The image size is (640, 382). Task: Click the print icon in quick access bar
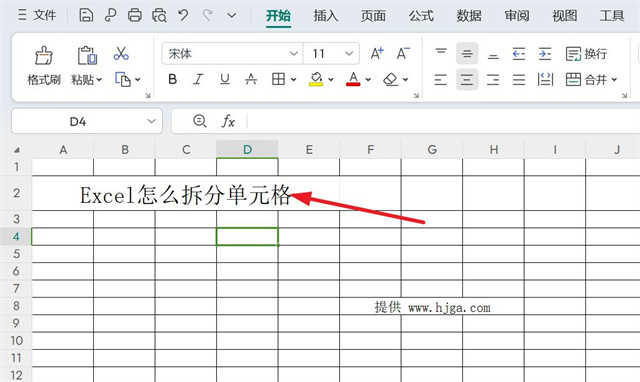point(135,16)
